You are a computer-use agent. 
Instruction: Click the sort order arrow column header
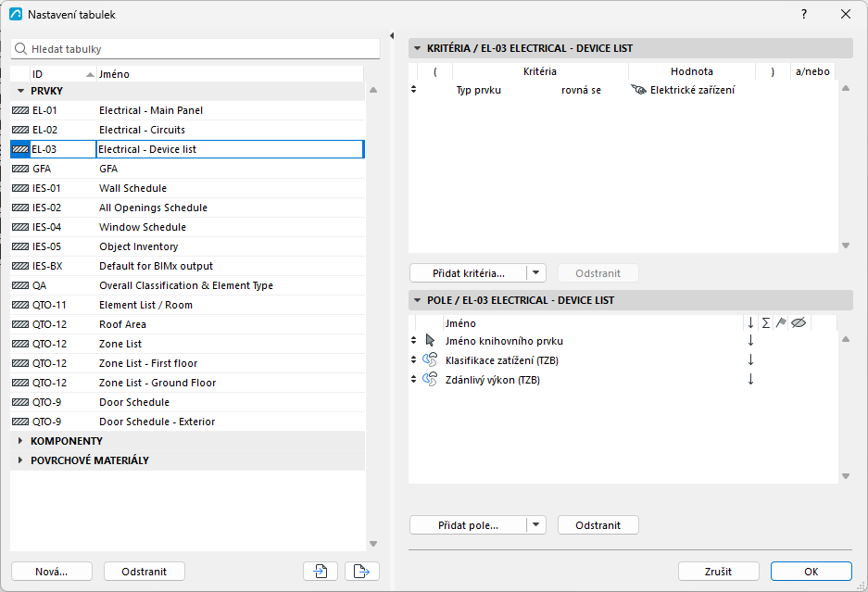[750, 322]
